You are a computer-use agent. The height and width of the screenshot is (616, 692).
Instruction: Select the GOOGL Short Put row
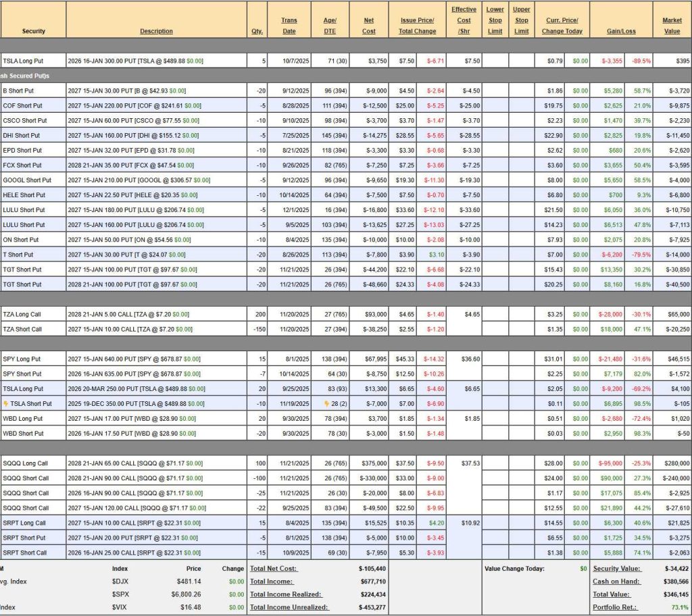(x=27, y=180)
